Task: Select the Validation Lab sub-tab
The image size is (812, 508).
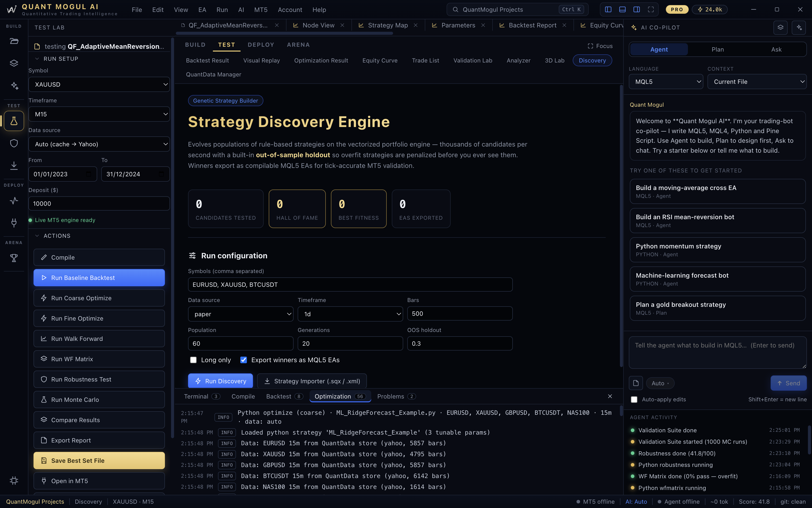Action: click(x=473, y=60)
